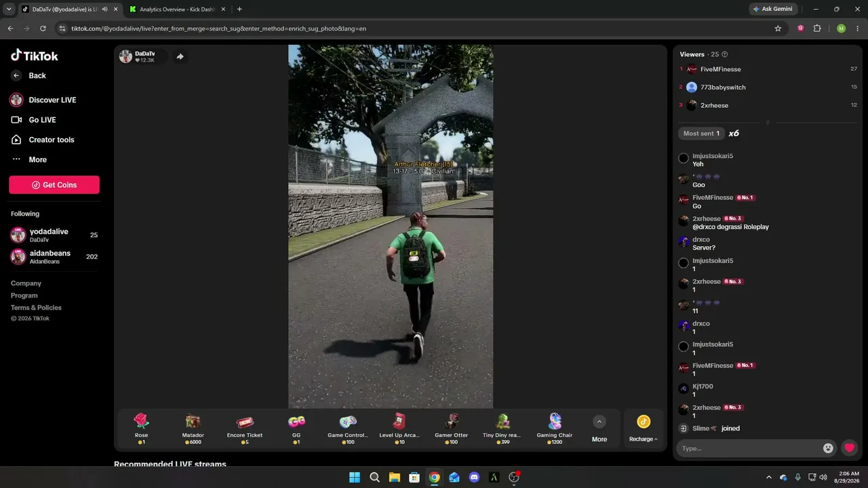Viewport: 868px width, 488px height.
Task: View site information icon in address bar
Action: click(x=62, y=28)
